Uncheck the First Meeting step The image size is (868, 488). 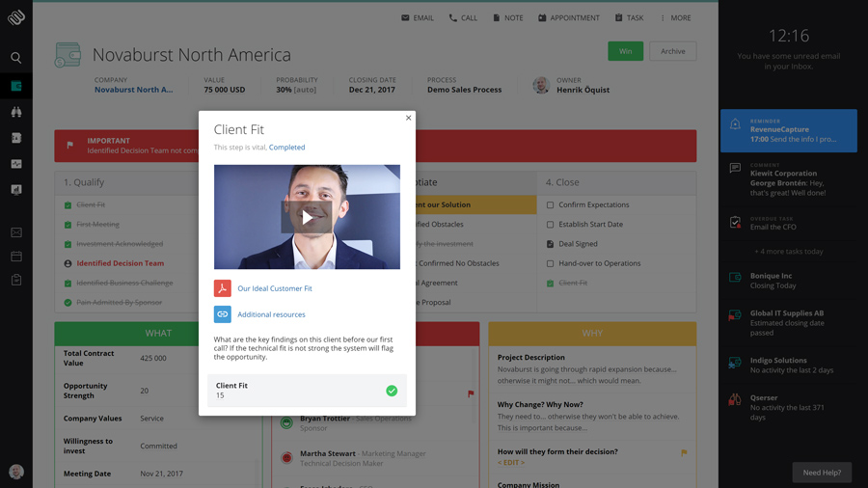[68, 224]
